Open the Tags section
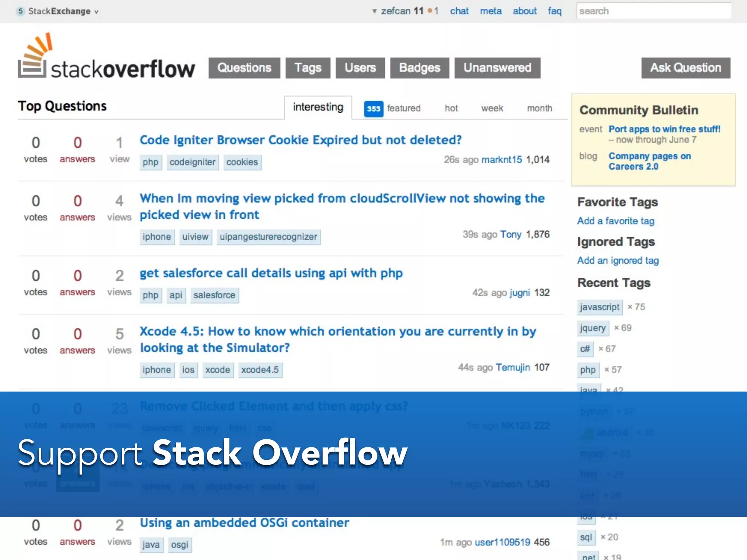 click(x=308, y=68)
